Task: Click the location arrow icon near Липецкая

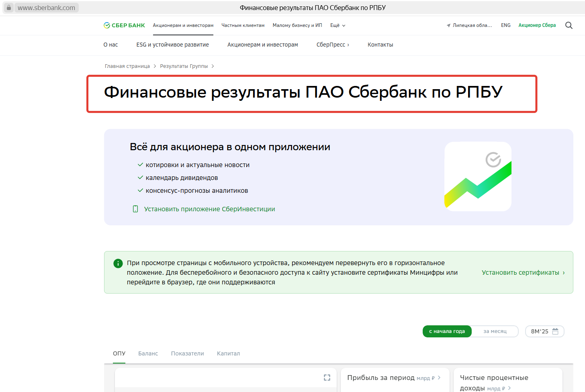Action: (448, 26)
